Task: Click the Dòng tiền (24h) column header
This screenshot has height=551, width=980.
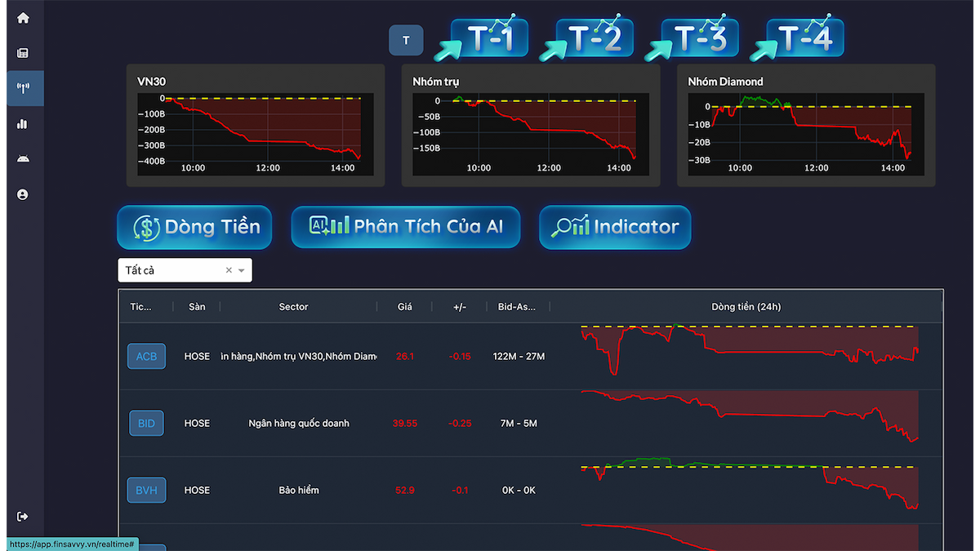Action: (x=746, y=307)
